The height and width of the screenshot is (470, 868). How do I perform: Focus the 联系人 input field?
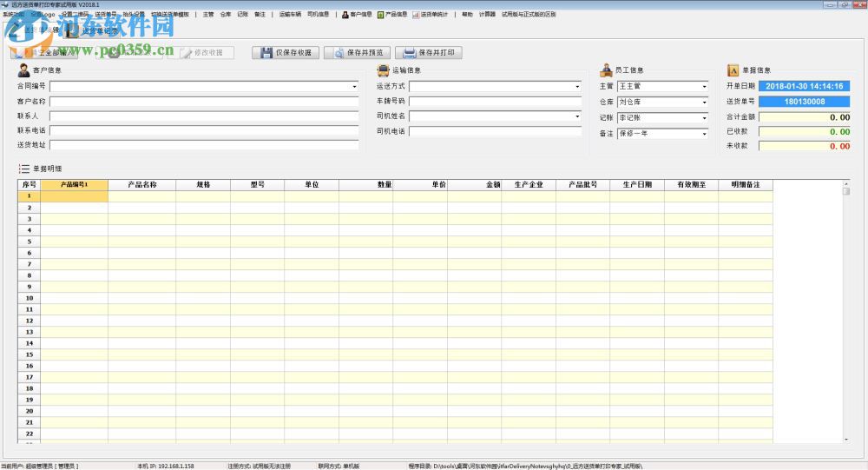coord(204,116)
